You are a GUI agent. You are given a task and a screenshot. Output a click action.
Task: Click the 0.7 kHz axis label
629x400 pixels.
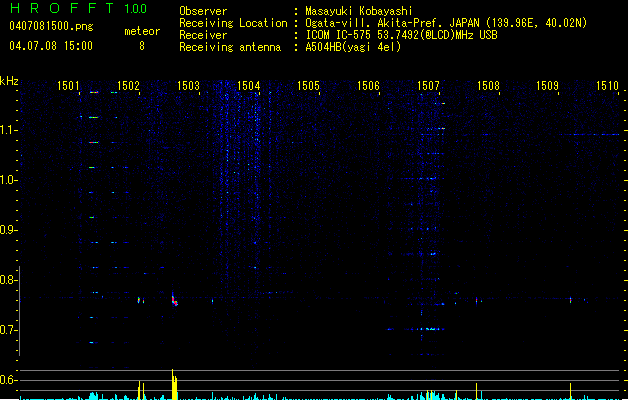(x=8, y=330)
